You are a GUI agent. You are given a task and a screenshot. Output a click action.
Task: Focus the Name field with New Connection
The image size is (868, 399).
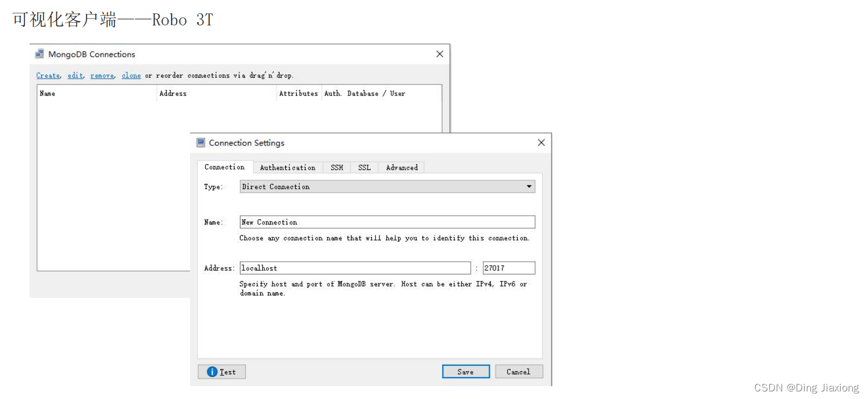[388, 222]
